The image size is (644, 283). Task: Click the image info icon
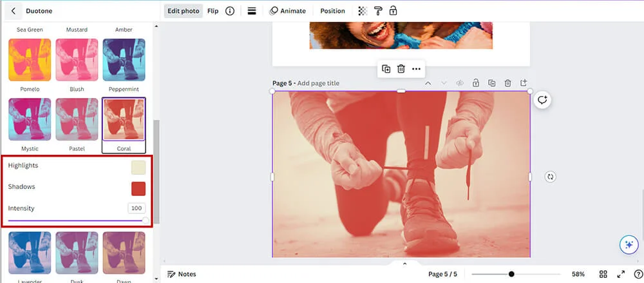[230, 11]
